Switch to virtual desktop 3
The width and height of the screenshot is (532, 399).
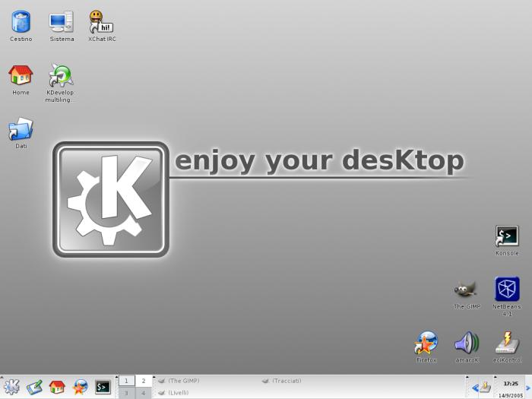127,393
